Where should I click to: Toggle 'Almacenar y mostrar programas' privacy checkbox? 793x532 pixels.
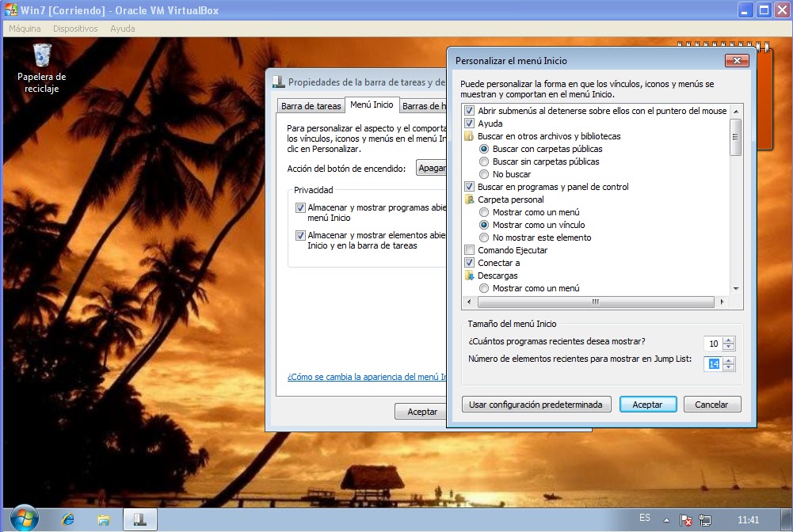300,207
